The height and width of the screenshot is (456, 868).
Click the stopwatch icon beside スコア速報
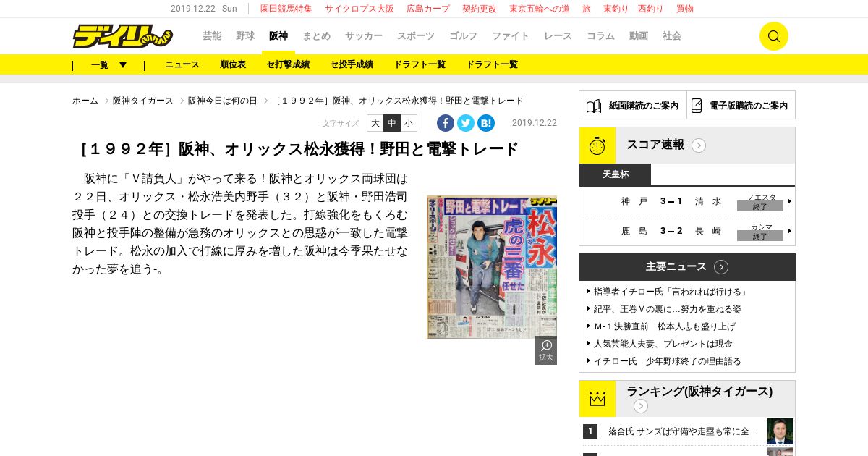[x=597, y=145]
